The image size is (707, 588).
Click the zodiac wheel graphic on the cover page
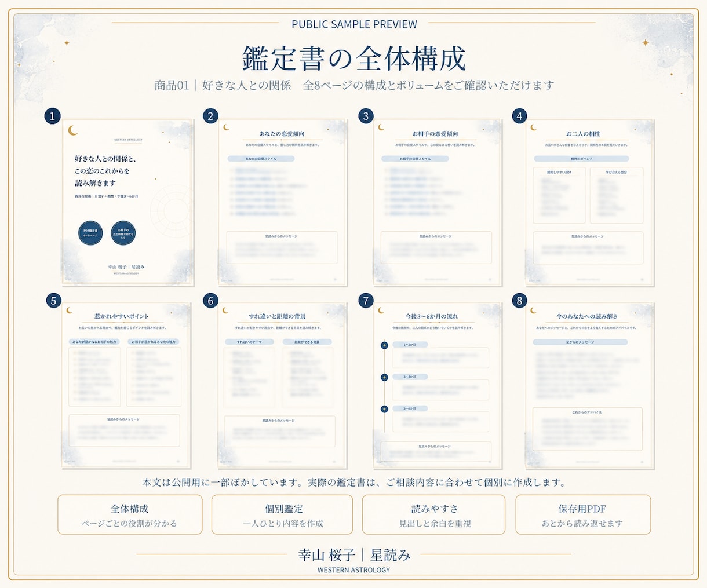pyautogui.click(x=171, y=211)
